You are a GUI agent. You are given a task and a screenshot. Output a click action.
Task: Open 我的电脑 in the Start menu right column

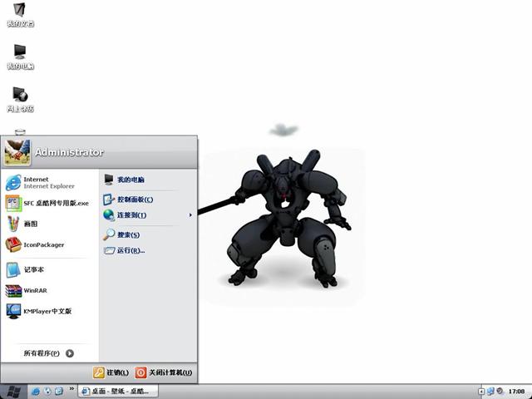pyautogui.click(x=124, y=180)
